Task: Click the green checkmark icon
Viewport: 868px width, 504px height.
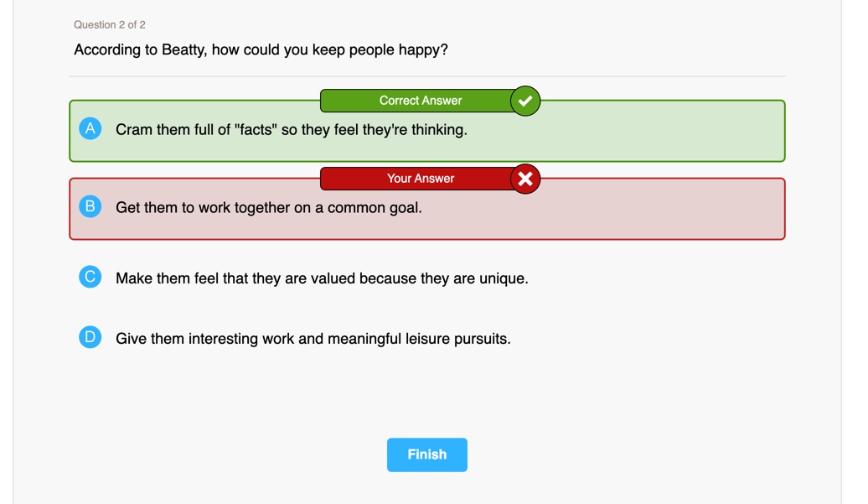Action: (x=525, y=101)
